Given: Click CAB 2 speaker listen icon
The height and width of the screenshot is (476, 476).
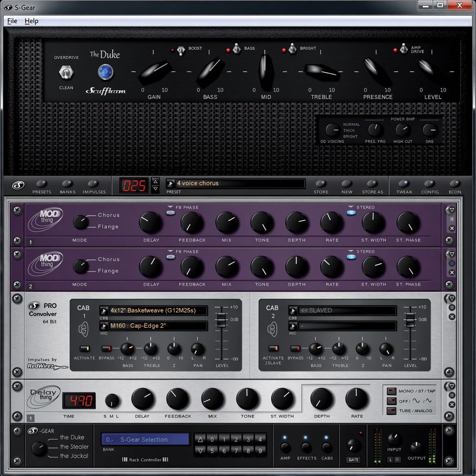Looking at the screenshot, I should coord(272,330).
